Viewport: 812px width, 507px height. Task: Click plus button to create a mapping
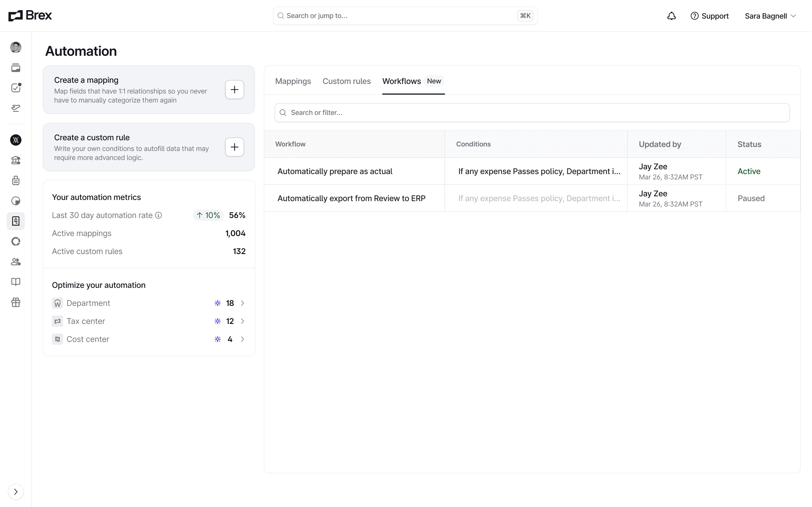[x=234, y=90]
